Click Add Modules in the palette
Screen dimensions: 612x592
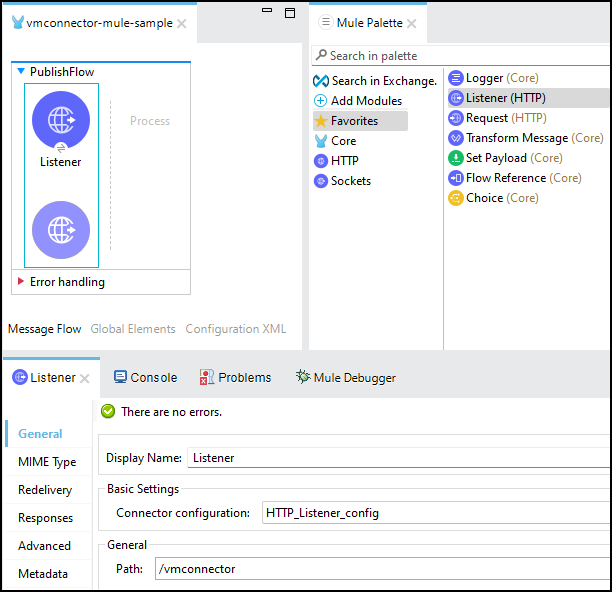pyautogui.click(x=366, y=101)
